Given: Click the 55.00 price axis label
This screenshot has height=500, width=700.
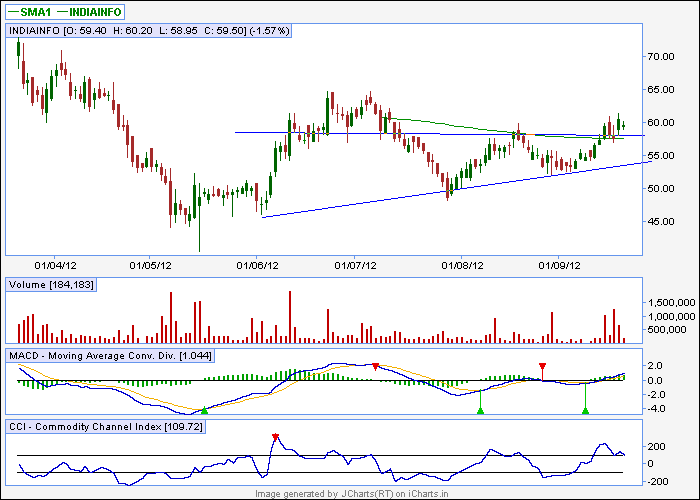Looking at the screenshot, I should [661, 156].
